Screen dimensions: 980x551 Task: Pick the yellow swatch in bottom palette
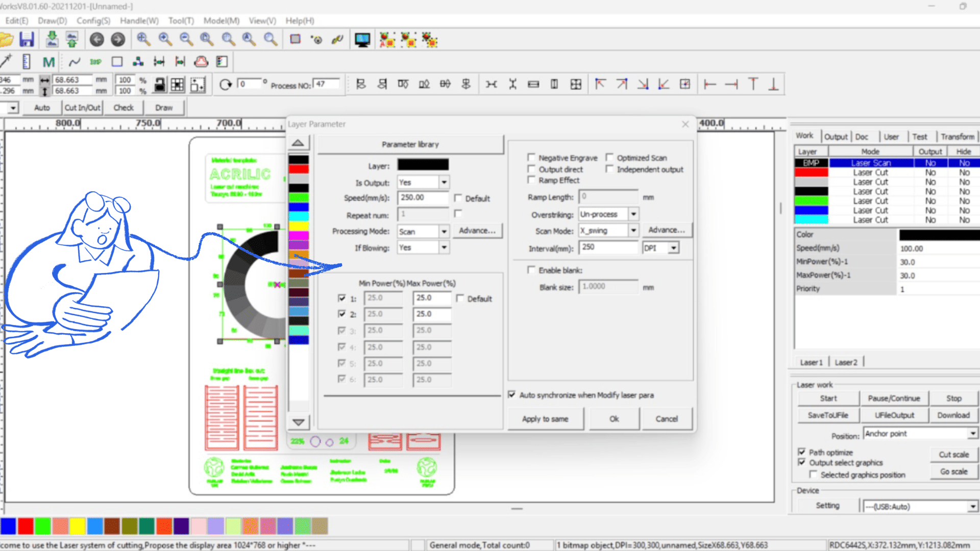coord(78,526)
